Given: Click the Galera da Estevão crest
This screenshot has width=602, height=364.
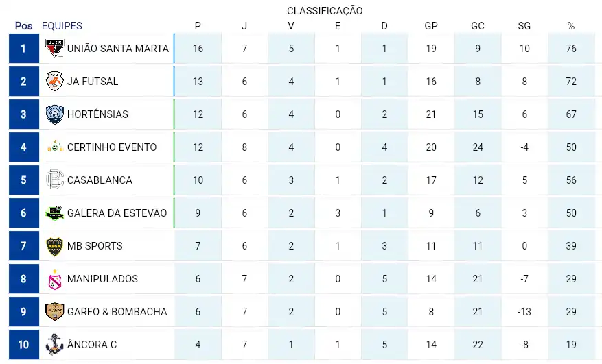Looking at the screenshot, I should pyautogui.click(x=54, y=213).
